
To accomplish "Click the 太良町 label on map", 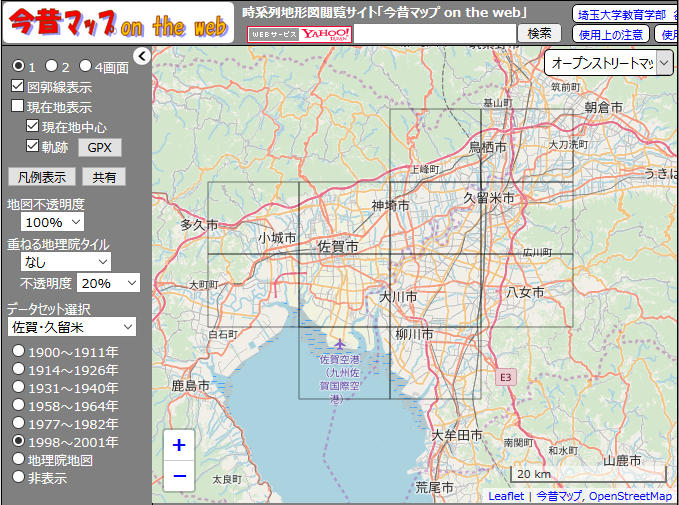I will [x=226, y=479].
